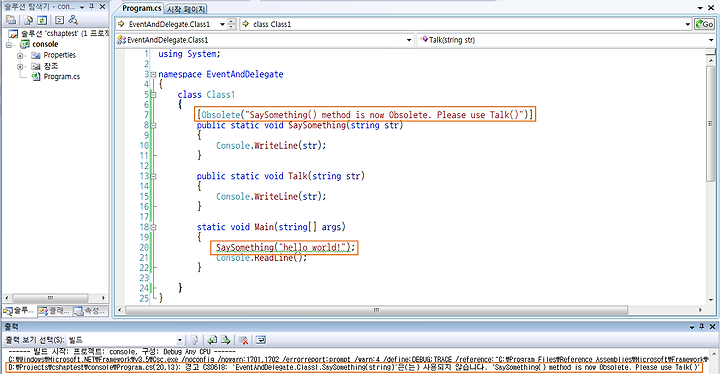Click the SaySomething("hello world!") call
Image resolution: width=720 pixels, height=374 pixels.
coord(285,247)
